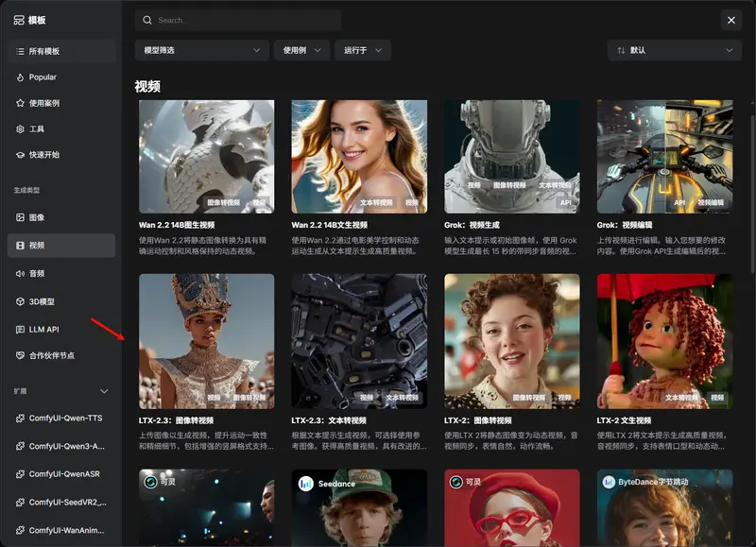
Task: Open the Wan 2.2 14B图生视频 template thumbnail
Action: click(206, 156)
